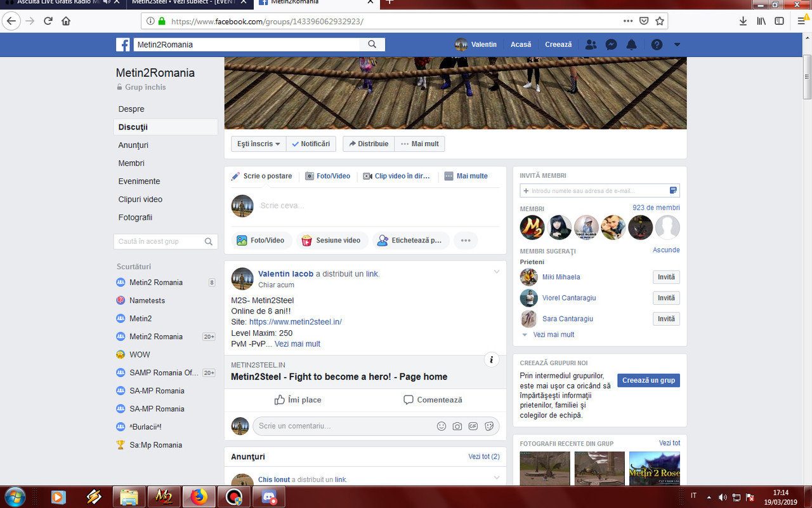Open Messenger icon in top bar
This screenshot has width=812, height=508.
(611, 44)
